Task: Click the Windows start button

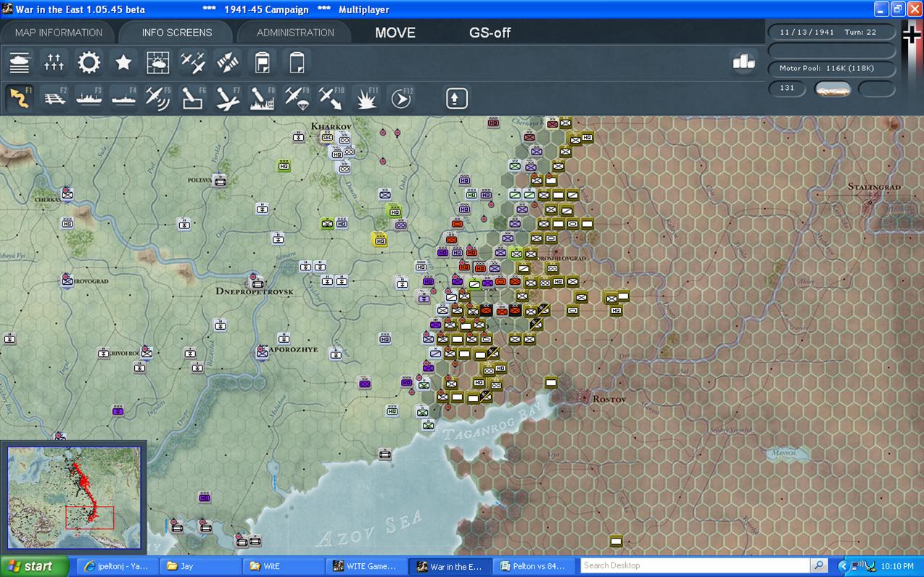Action: (34, 566)
